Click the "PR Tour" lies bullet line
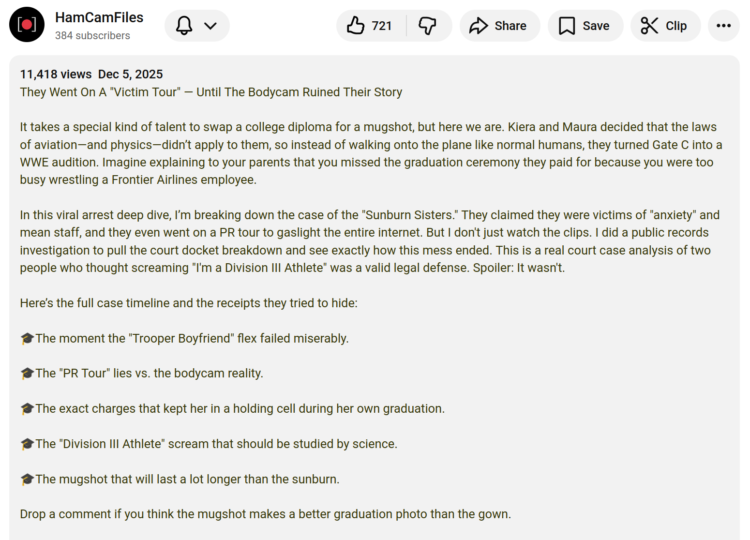750x540 pixels. tap(142, 373)
